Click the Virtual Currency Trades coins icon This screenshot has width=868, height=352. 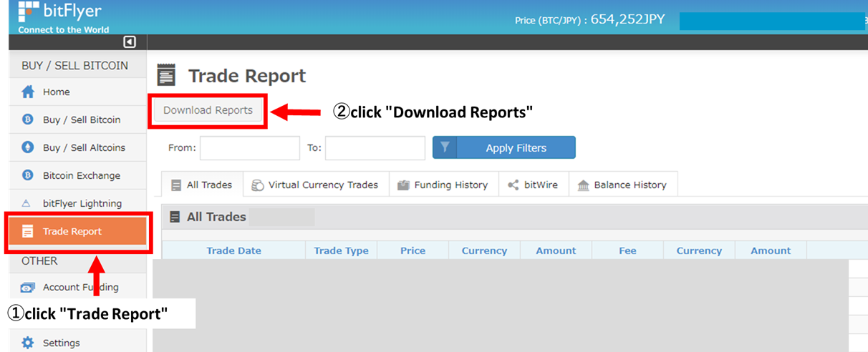click(257, 185)
